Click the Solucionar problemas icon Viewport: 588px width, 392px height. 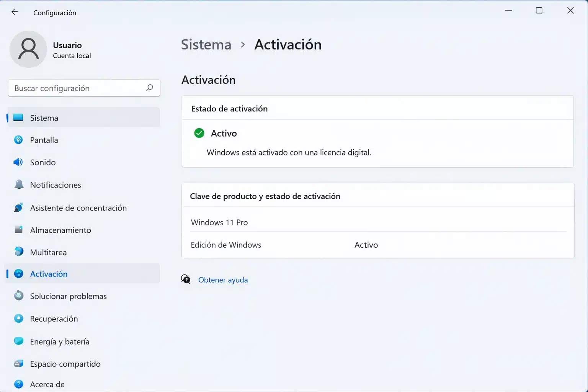[x=18, y=296]
